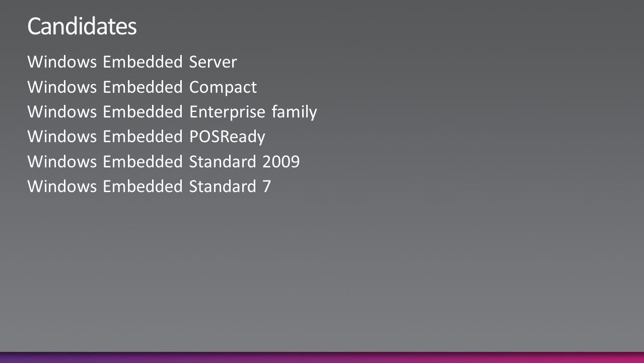644x363 pixels.
Task: Click the word Server in the first bullet
Action: [x=213, y=62]
